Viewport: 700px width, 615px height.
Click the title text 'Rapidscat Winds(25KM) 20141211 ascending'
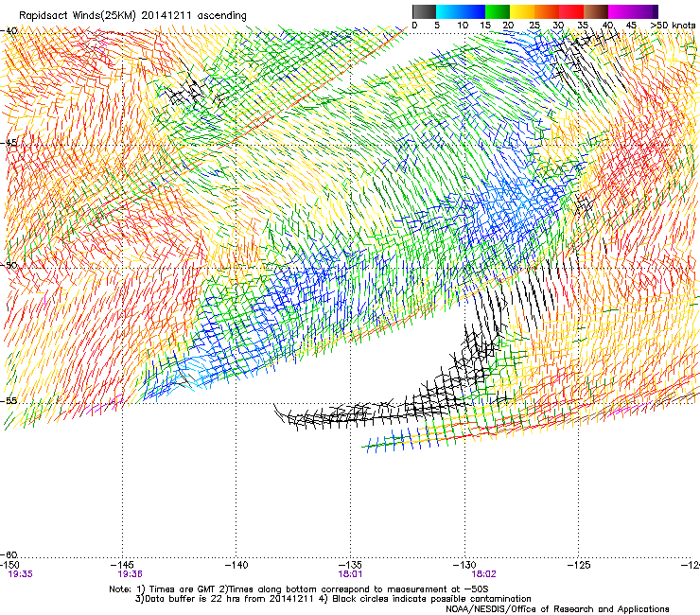pyautogui.click(x=132, y=16)
